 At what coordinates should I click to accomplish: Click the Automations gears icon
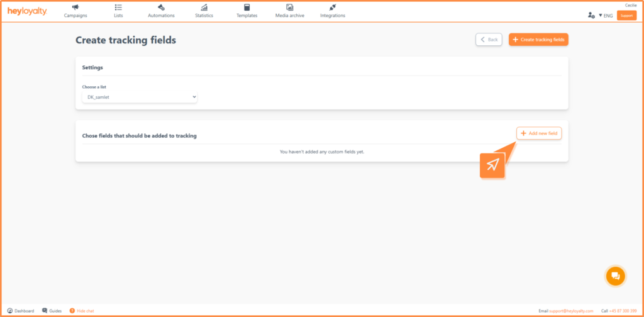(x=161, y=7)
